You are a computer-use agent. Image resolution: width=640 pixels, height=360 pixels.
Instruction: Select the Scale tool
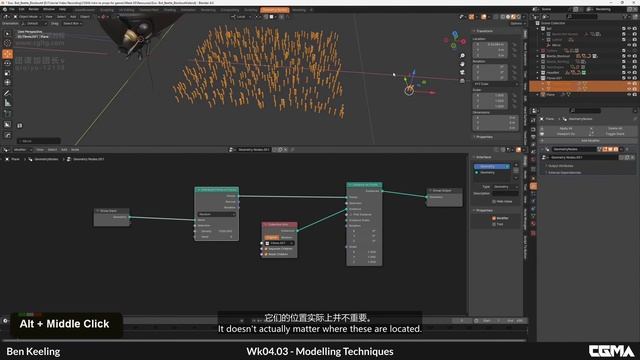point(7,73)
